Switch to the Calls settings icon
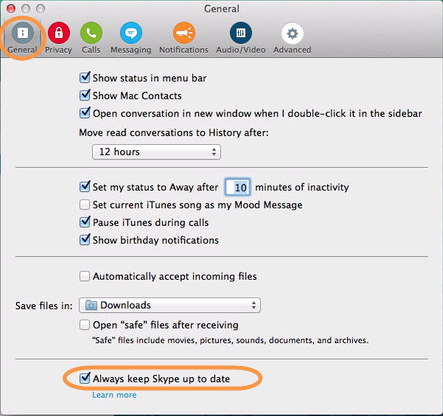The width and height of the screenshot is (443, 416). tap(91, 33)
